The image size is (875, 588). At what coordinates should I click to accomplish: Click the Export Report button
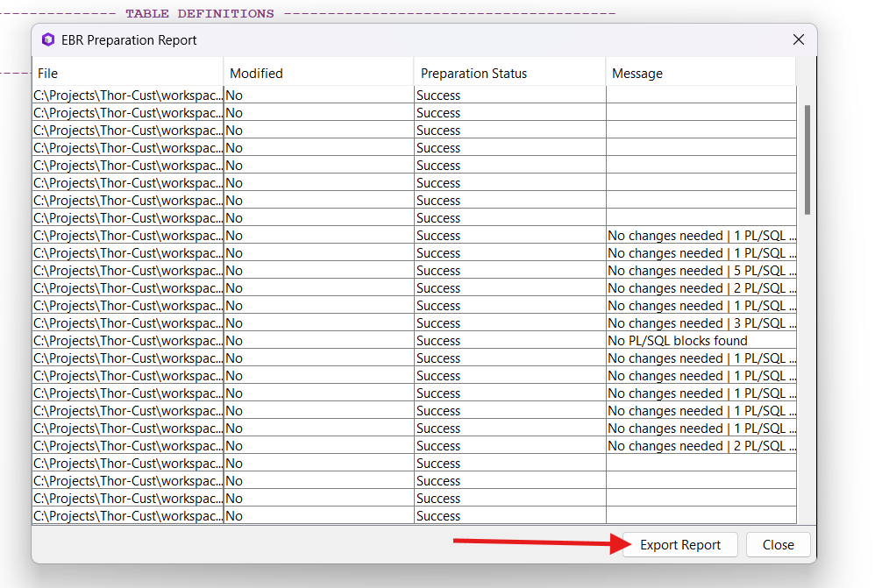(x=679, y=544)
